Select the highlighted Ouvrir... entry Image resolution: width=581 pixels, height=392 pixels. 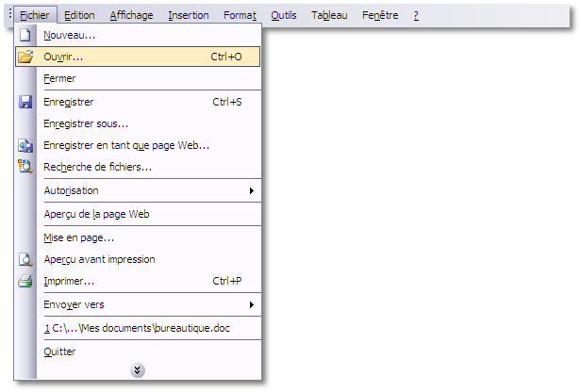pyautogui.click(x=138, y=57)
